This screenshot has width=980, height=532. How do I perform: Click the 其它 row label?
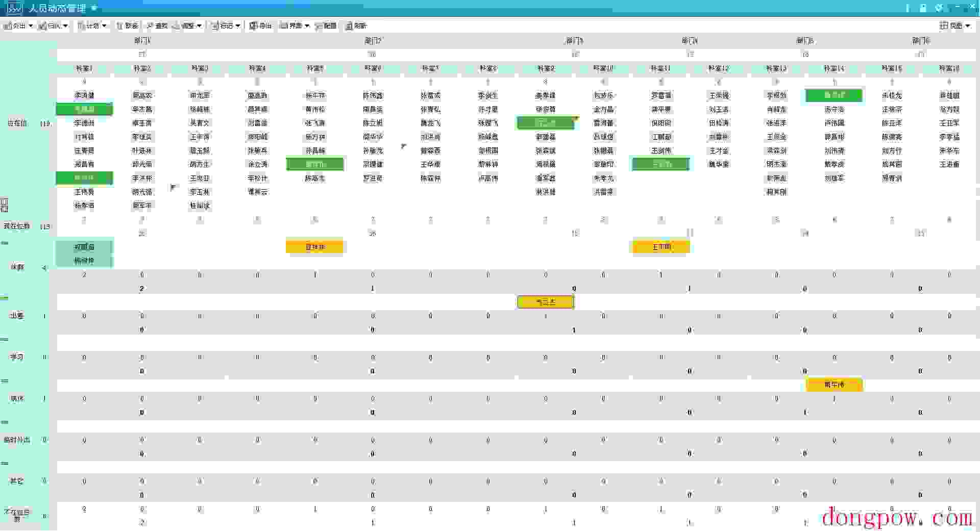tap(17, 481)
